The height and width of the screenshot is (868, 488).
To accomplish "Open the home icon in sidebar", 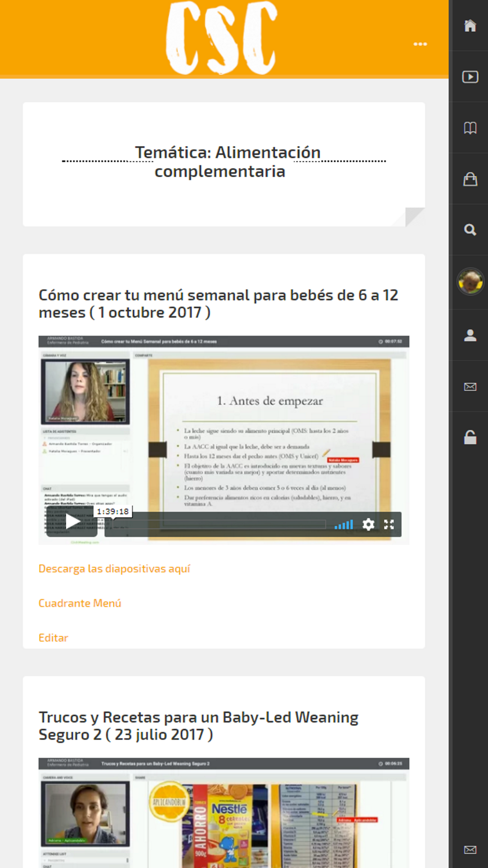I will (x=470, y=25).
